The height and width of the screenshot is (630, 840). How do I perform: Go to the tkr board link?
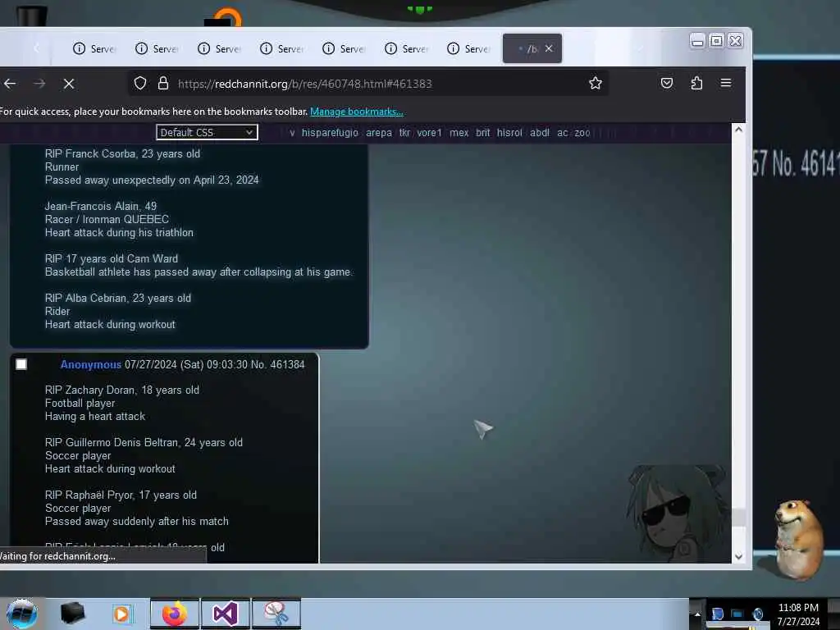click(404, 133)
